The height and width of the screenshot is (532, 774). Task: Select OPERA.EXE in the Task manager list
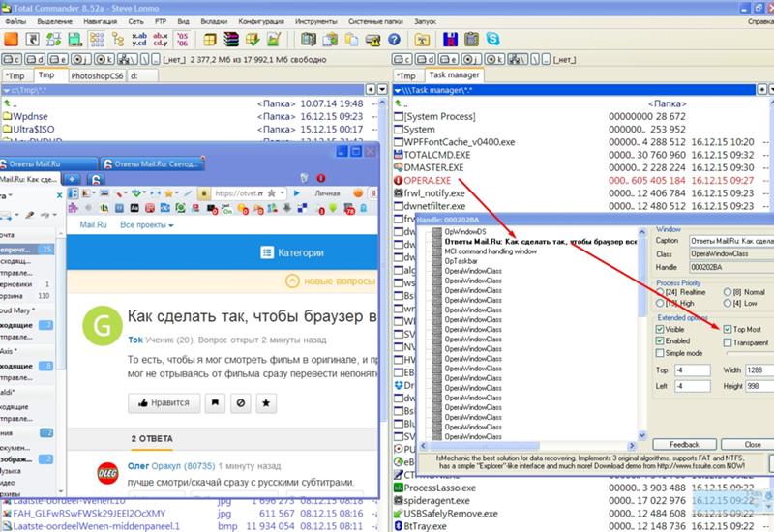click(428, 181)
